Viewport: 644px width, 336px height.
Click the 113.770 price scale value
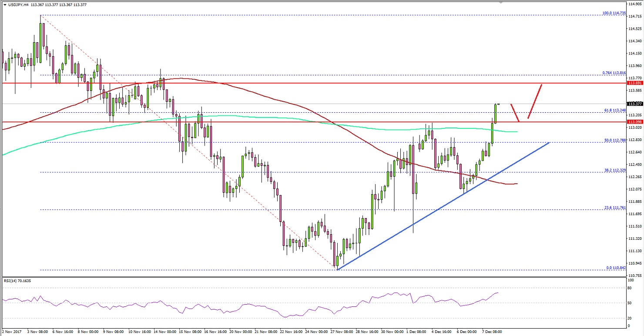635,78
